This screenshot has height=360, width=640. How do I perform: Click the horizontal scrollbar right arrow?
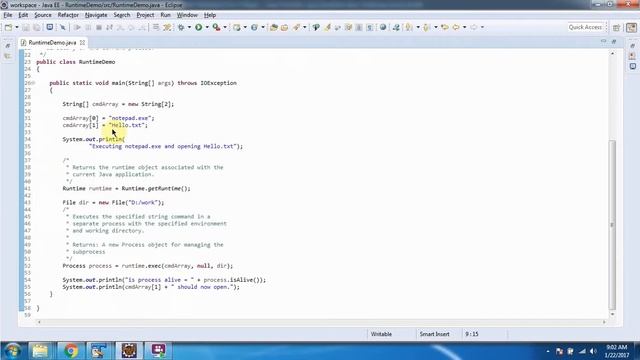coord(604,322)
